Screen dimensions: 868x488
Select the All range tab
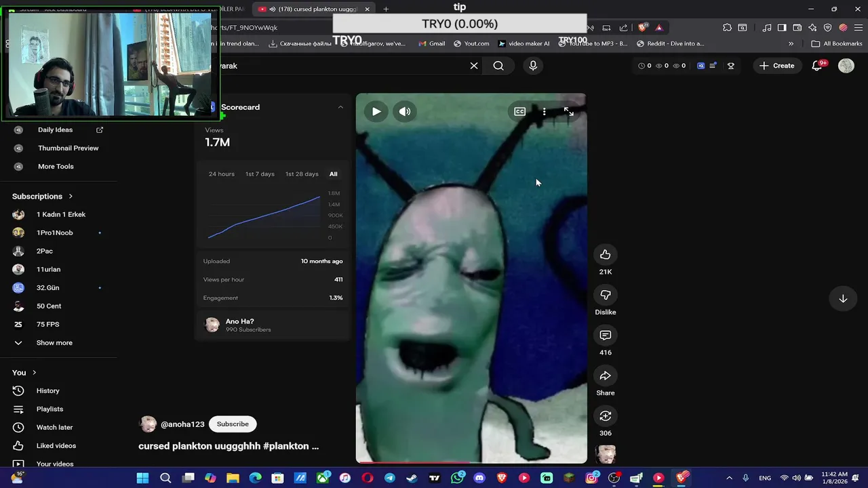tap(334, 174)
